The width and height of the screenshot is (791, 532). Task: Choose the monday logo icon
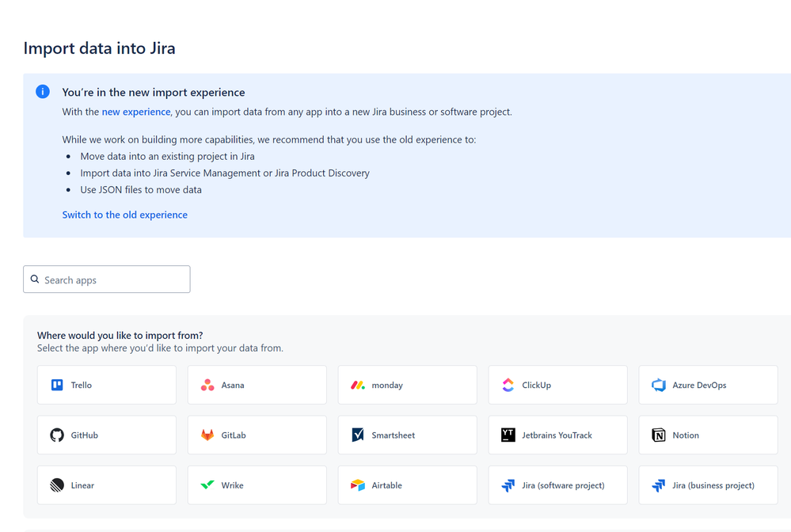point(358,386)
